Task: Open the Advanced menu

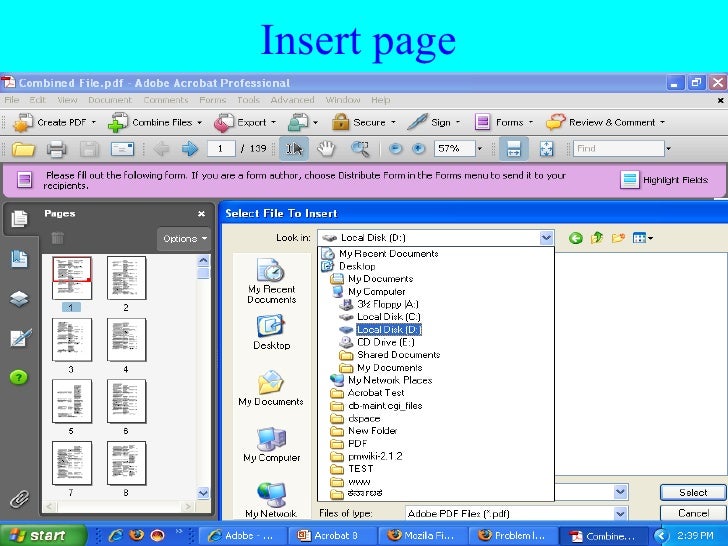Action: pos(292,100)
